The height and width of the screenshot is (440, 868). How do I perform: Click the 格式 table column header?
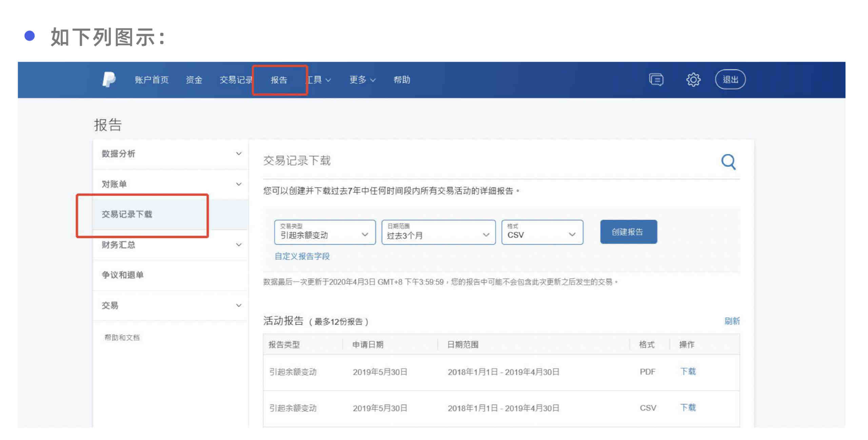click(x=646, y=344)
